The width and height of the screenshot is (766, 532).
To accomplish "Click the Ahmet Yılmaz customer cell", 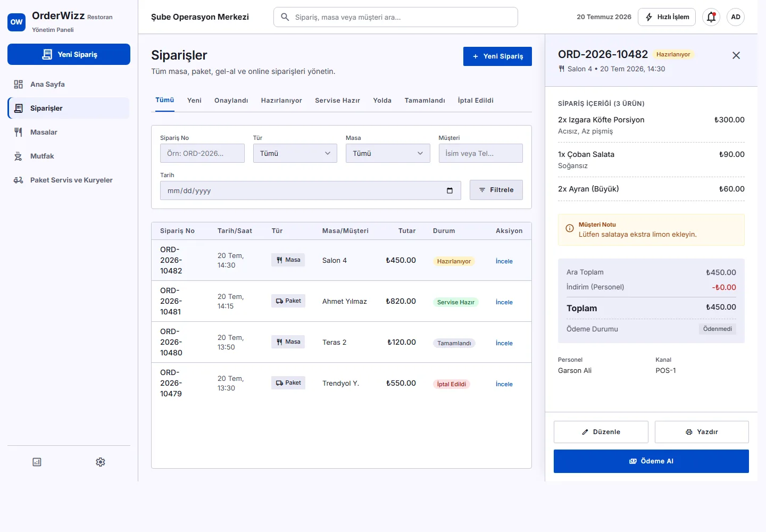I will click(344, 301).
